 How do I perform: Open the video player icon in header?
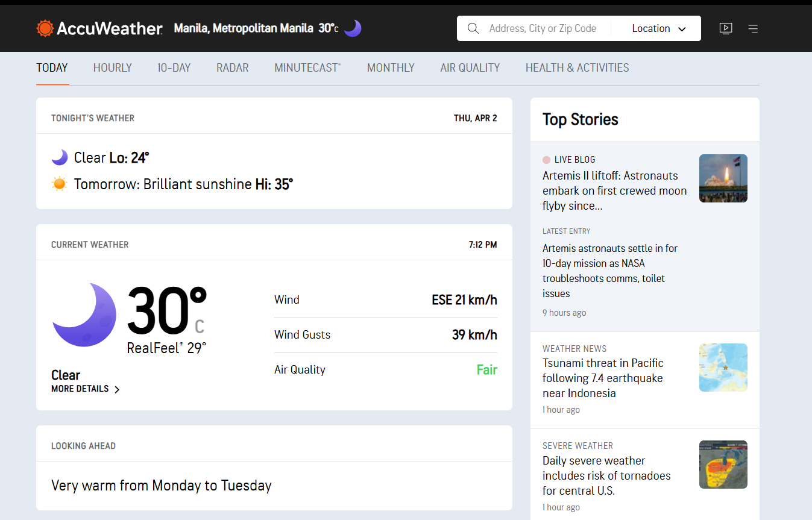coord(726,28)
